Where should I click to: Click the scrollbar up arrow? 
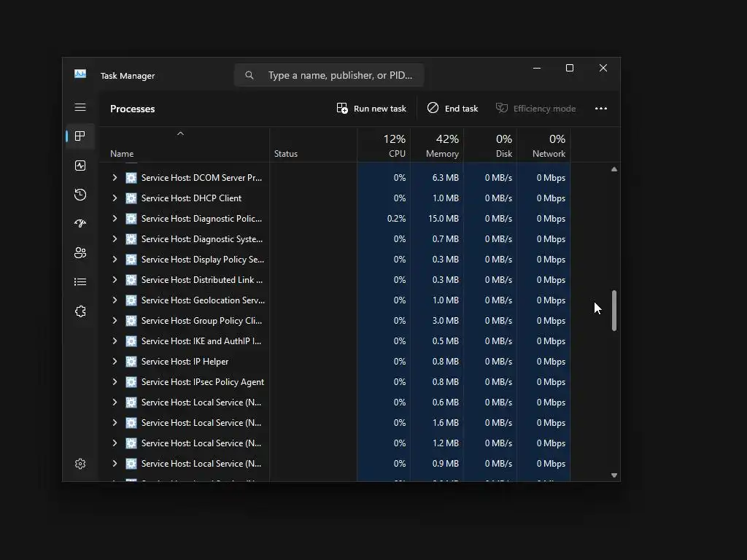click(614, 169)
